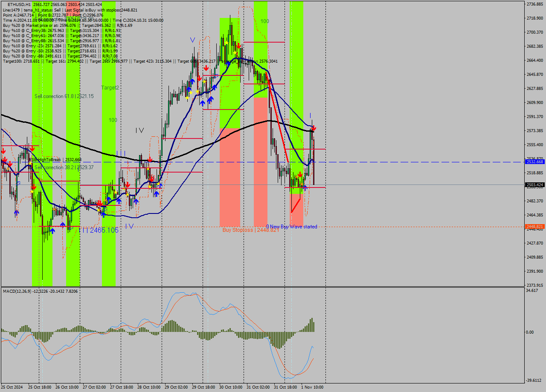The height and width of the screenshot is (392, 546).
Task: Click the '29 Oct 02:00' time label
Action: pyautogui.click(x=176, y=387)
